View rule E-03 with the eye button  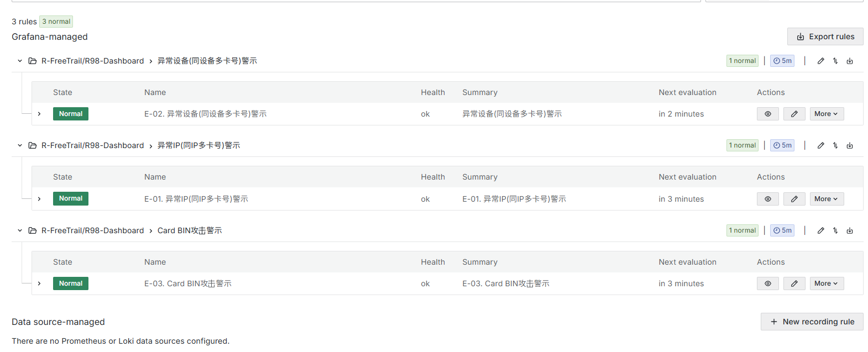(x=767, y=283)
